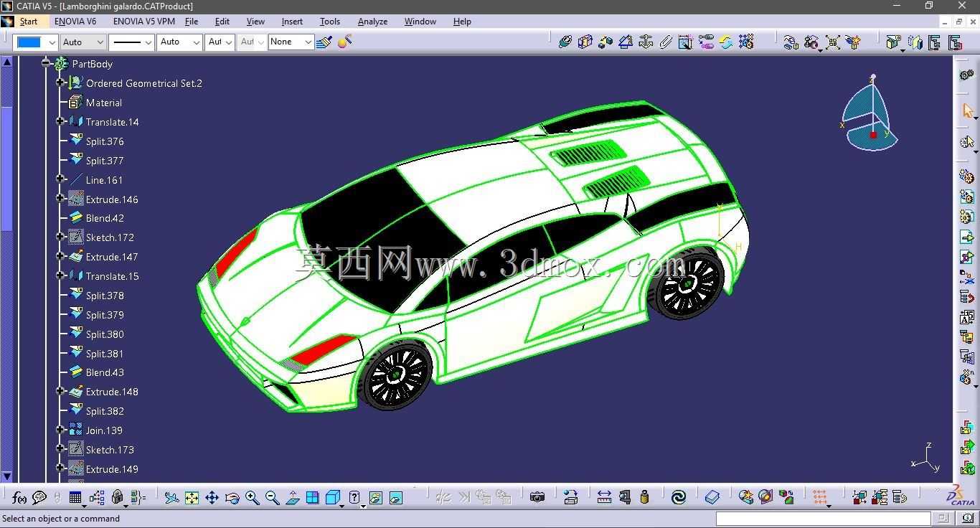Image resolution: width=980 pixels, height=528 pixels.
Task: Click the Fit All In icon
Action: pos(192,497)
